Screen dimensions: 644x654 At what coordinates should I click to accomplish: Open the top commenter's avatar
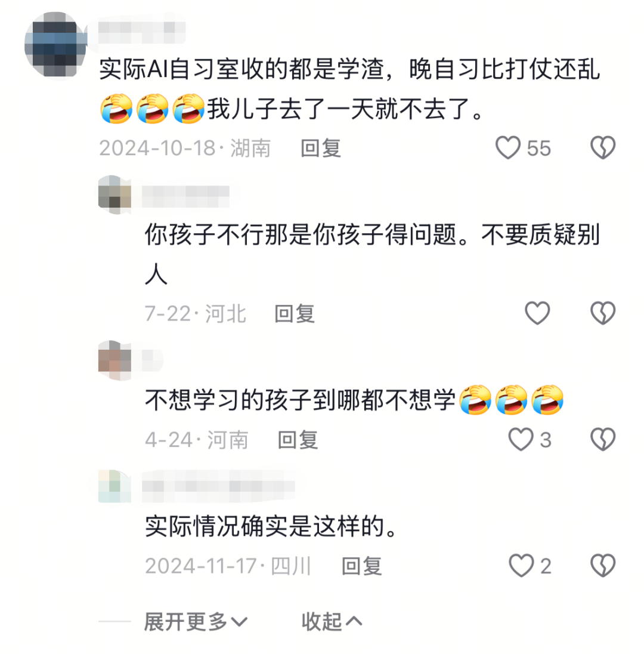click(x=55, y=45)
